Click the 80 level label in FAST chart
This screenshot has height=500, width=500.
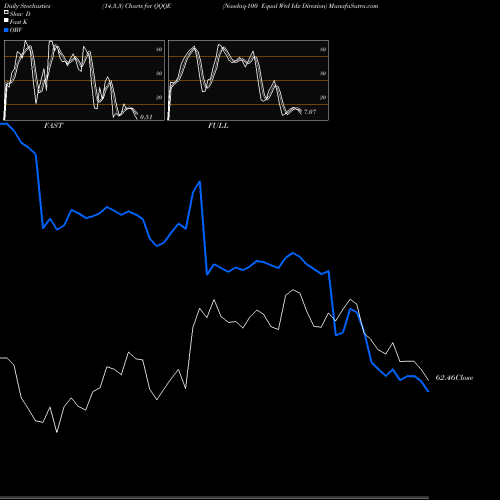coord(159,49)
